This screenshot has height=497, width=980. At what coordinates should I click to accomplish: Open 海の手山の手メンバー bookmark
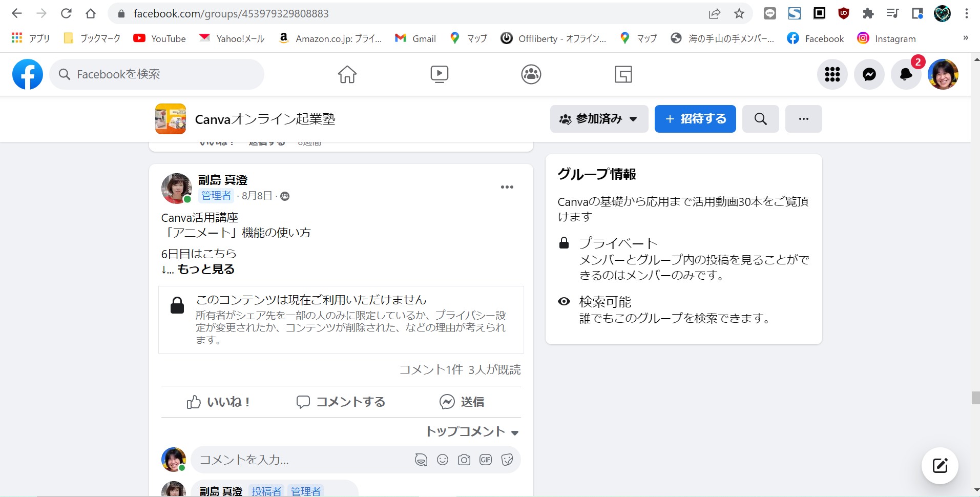pyautogui.click(x=722, y=38)
